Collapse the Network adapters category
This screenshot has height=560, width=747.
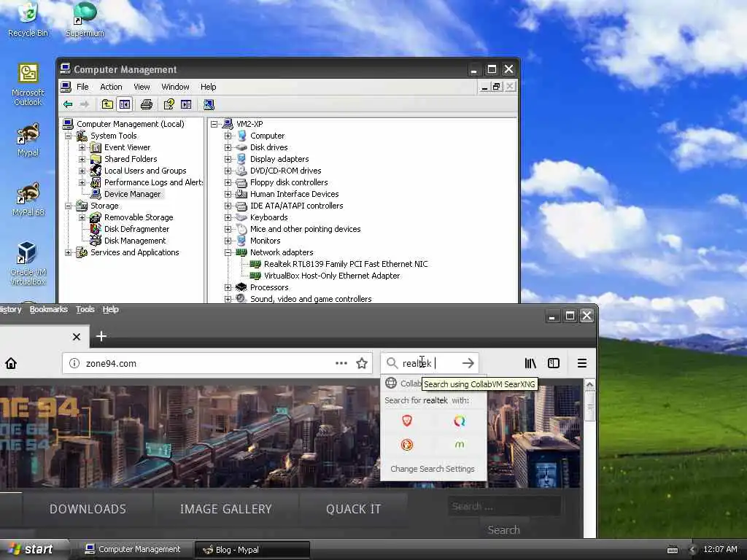[x=228, y=252]
